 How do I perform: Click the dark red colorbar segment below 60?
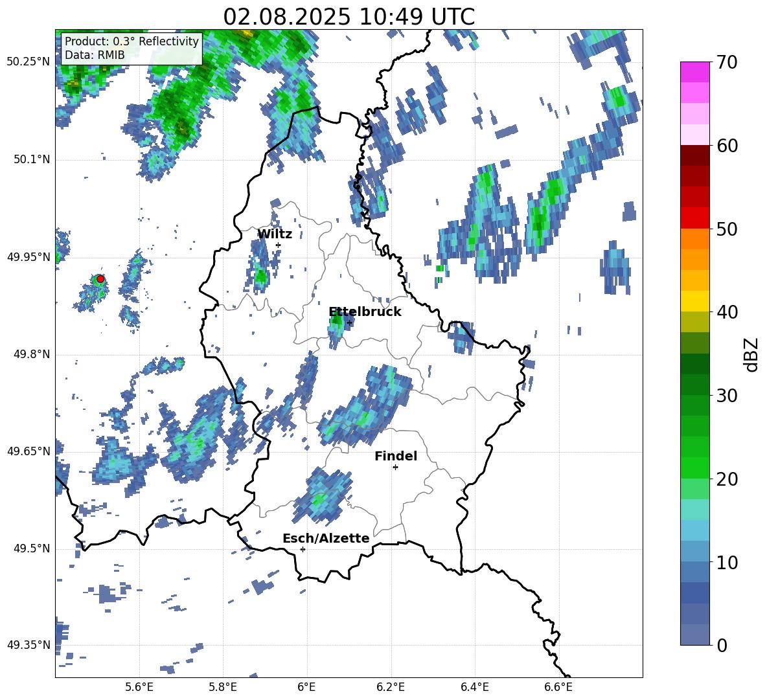click(x=694, y=155)
